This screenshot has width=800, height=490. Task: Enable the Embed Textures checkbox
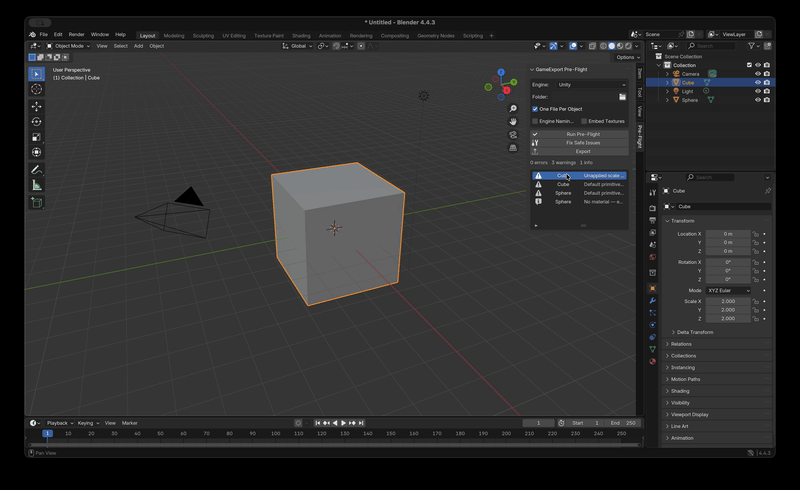(x=584, y=121)
